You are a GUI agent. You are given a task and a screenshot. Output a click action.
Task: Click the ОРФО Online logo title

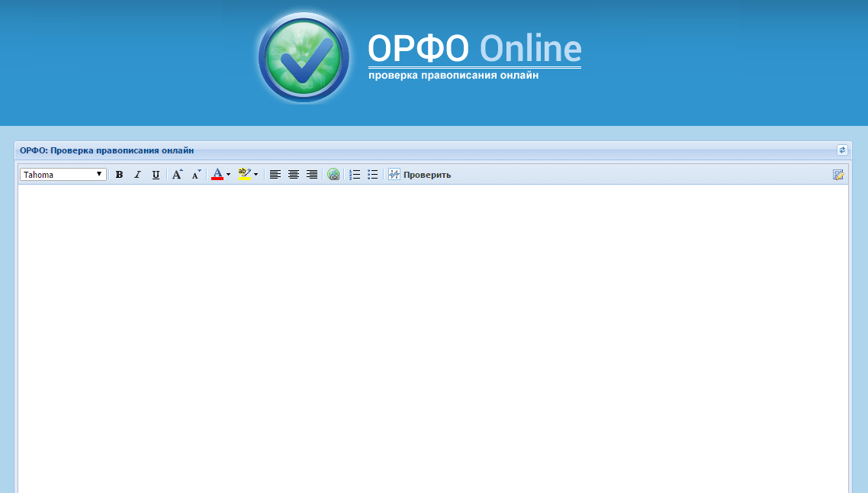[x=474, y=50]
